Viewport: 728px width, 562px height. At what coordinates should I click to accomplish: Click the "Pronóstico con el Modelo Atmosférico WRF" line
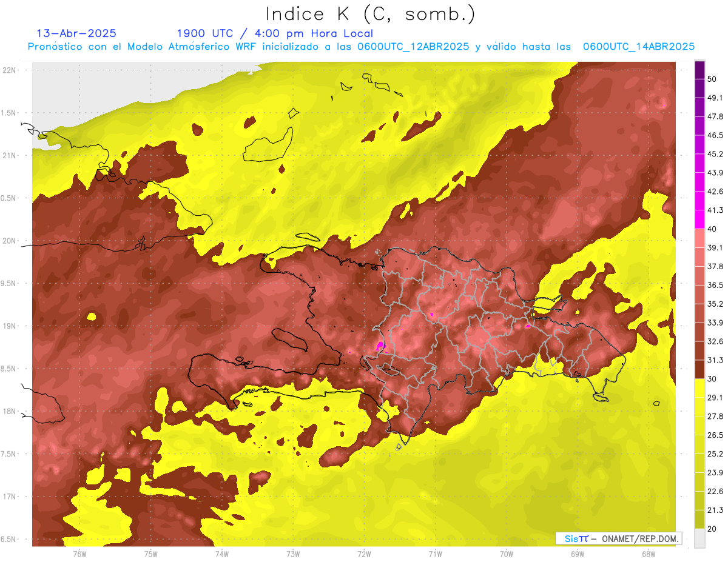[361, 47]
